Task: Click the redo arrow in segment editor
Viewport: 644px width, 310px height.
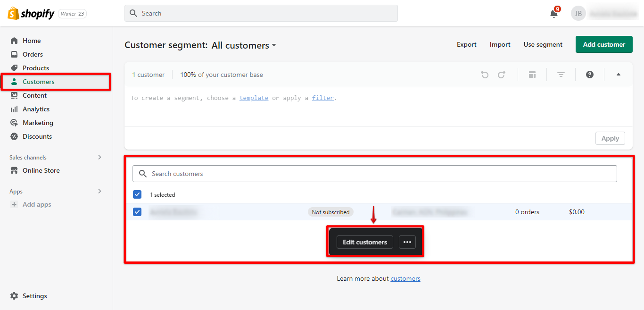Action: (502, 75)
